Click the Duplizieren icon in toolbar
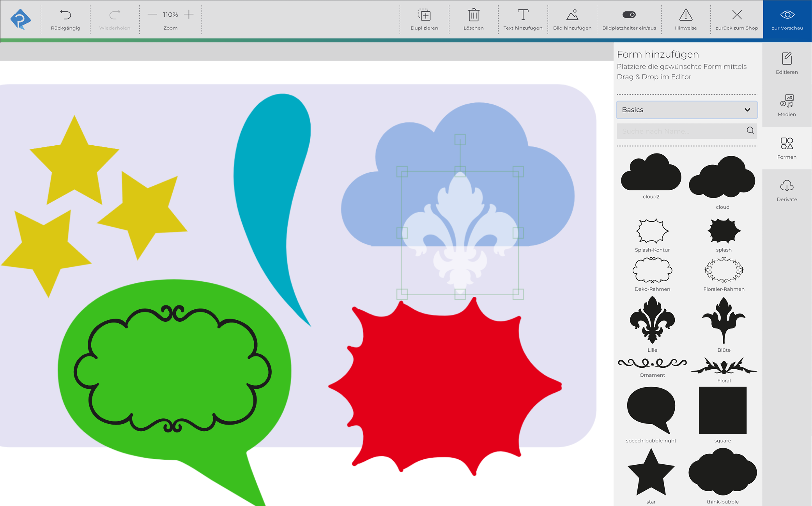The width and height of the screenshot is (812, 506). (424, 15)
